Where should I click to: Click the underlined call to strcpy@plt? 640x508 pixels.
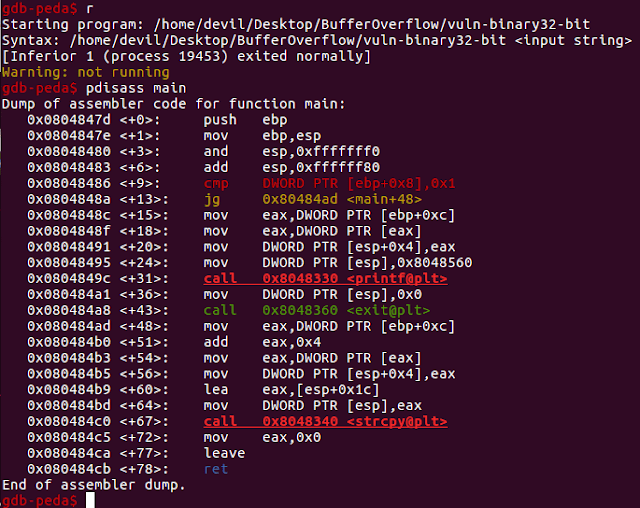324,421
